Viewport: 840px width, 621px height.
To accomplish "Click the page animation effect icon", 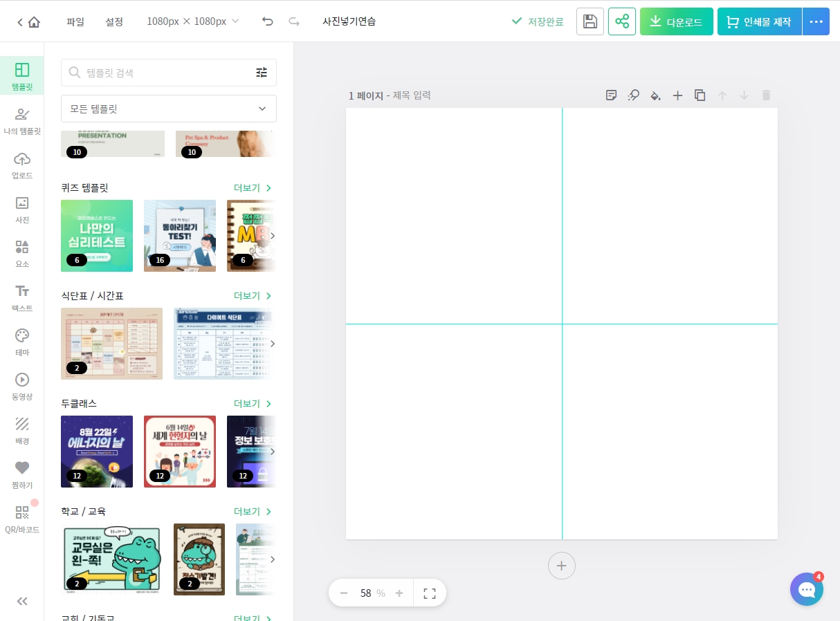I will pos(634,95).
